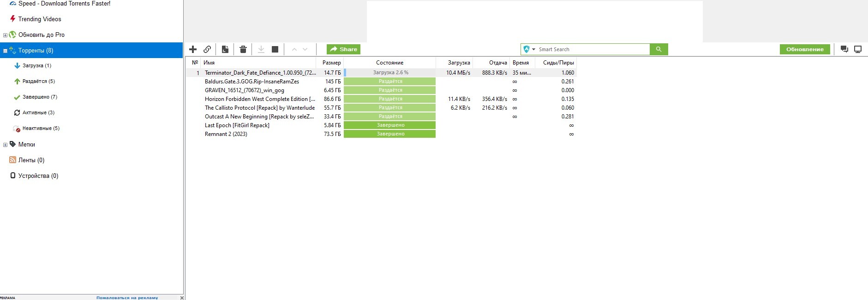Click the Завершено status bar of Remnant 2

click(x=389, y=134)
